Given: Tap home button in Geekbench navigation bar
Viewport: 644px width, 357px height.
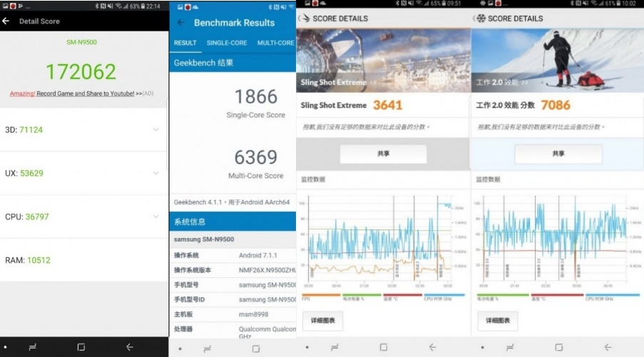Looking at the screenshot, I should [256, 348].
